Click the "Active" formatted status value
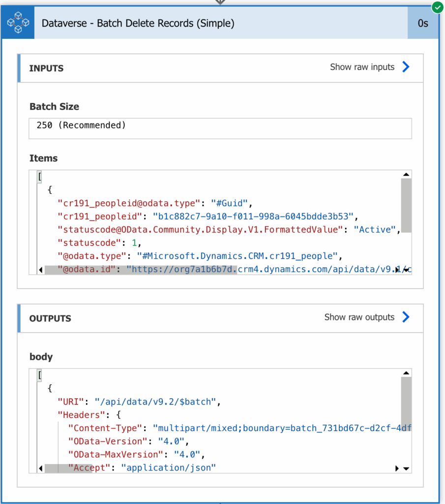The image size is (445, 504). (x=375, y=229)
